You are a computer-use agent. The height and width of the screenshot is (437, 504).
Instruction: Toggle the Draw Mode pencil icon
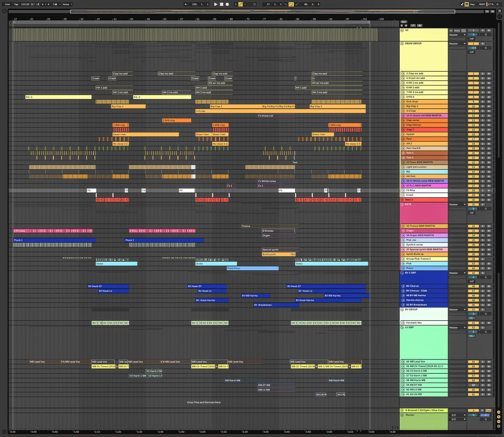coord(462,4)
